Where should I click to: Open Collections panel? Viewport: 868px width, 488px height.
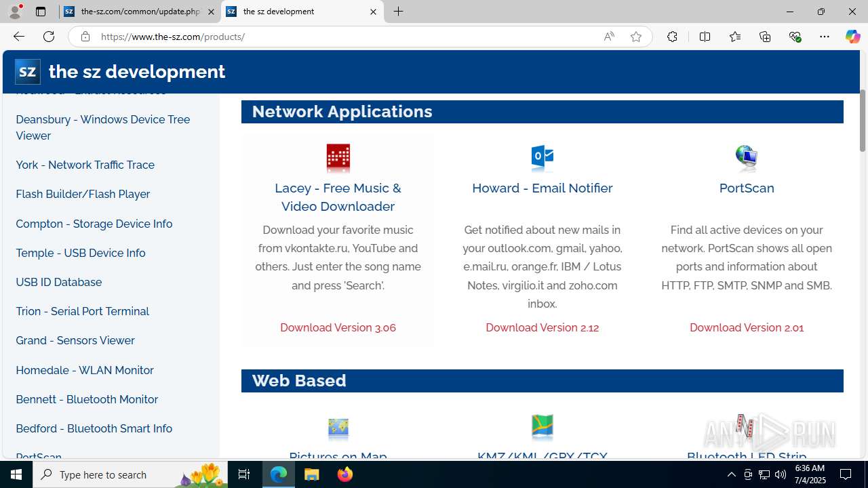(765, 37)
